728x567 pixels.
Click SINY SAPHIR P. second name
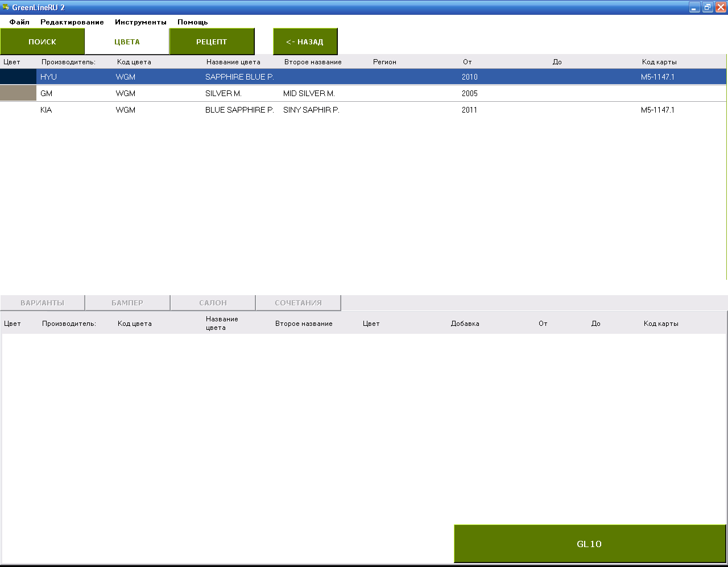pyautogui.click(x=311, y=110)
